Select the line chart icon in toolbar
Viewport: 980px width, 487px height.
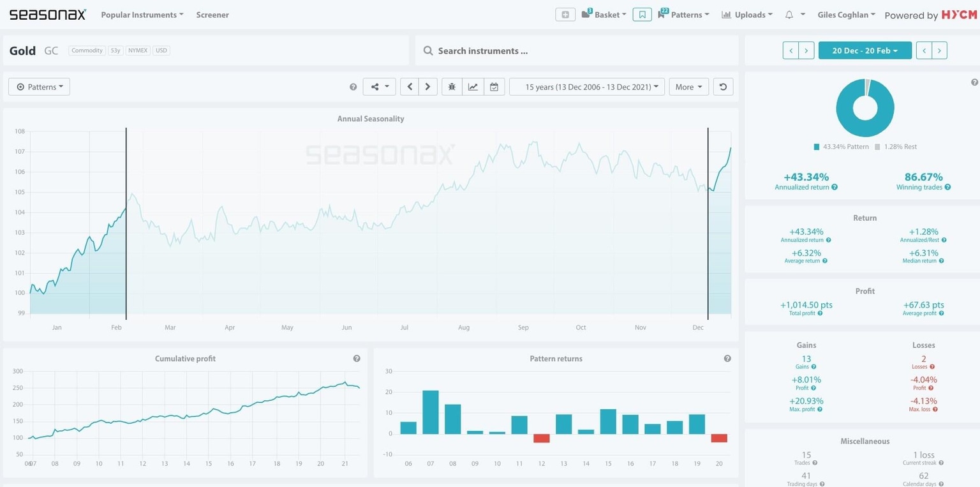pos(473,87)
